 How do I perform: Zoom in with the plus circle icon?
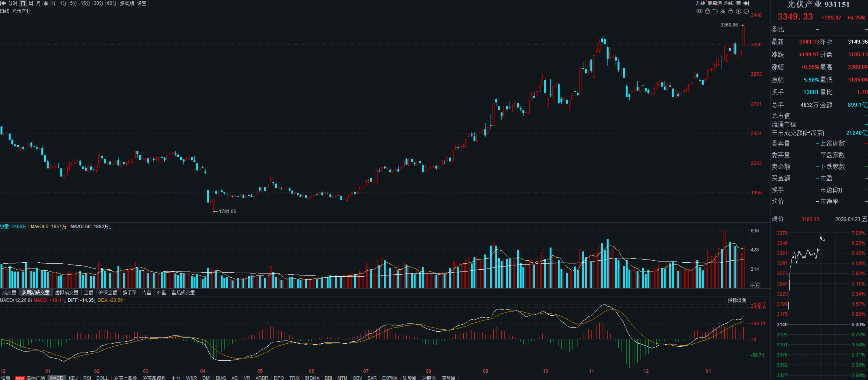(x=738, y=11)
